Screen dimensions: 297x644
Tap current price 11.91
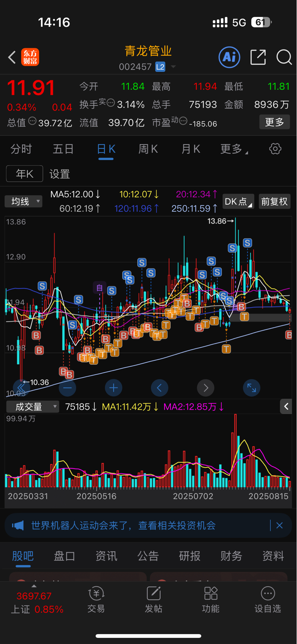pyautogui.click(x=31, y=88)
